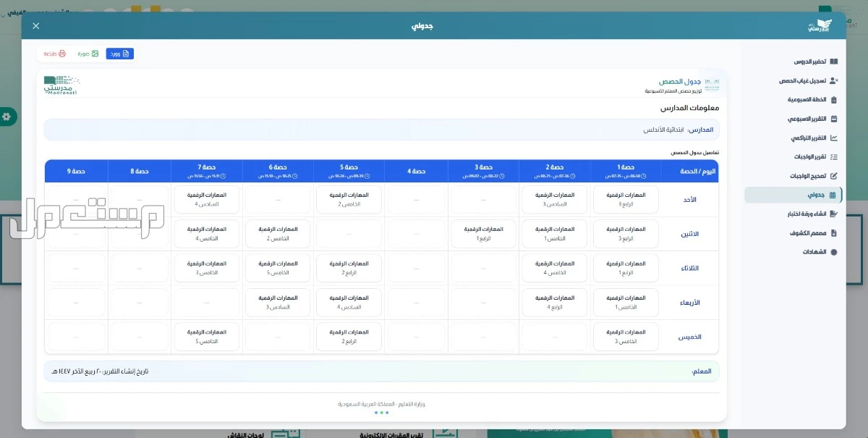Export the schedule using the وورد button
868x438 pixels.
(x=120, y=54)
